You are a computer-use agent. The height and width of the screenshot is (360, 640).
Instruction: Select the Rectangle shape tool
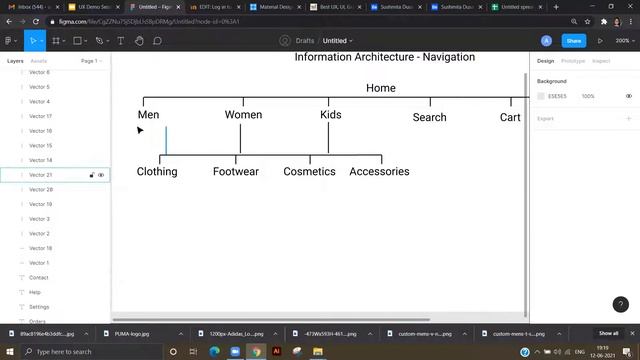(77, 41)
